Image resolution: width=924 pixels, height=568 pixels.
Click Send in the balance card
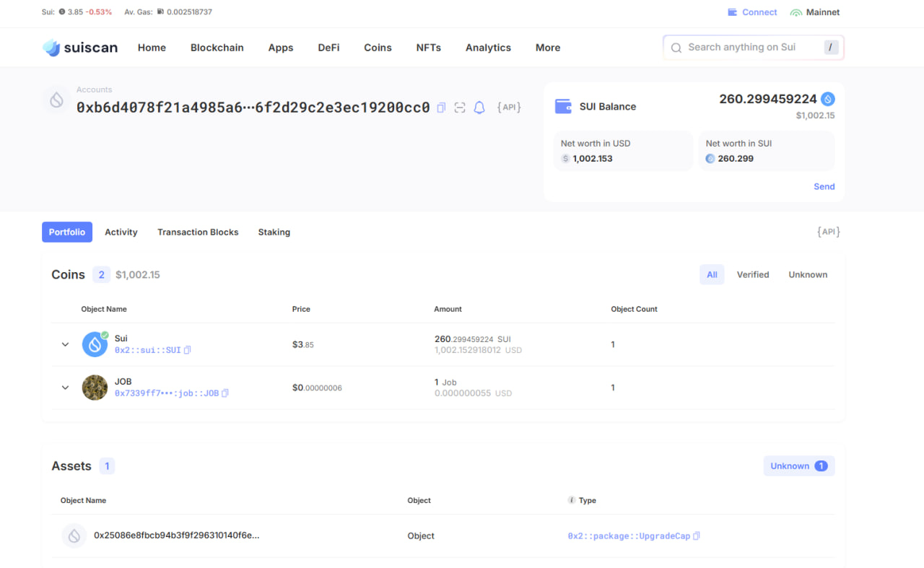[824, 186]
